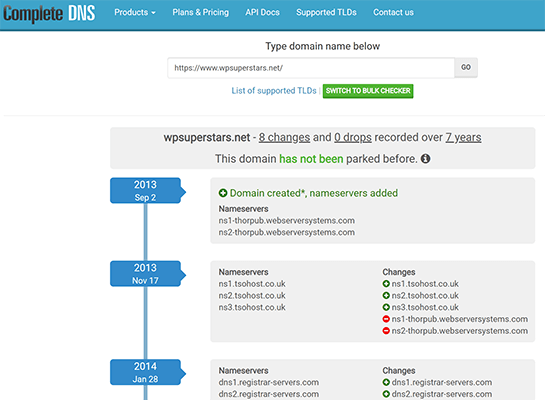Open Plans & Pricing page

pyautogui.click(x=201, y=13)
